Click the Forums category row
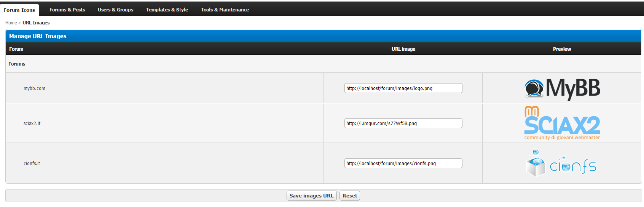Screen dimensions: 644x207 tap(17, 64)
